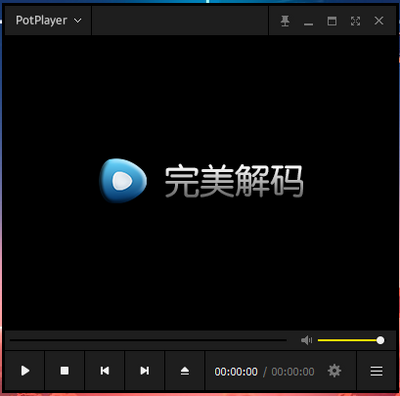Open the PotPlayer main menu dropdown
The height and width of the screenshot is (396, 400).
tap(48, 20)
